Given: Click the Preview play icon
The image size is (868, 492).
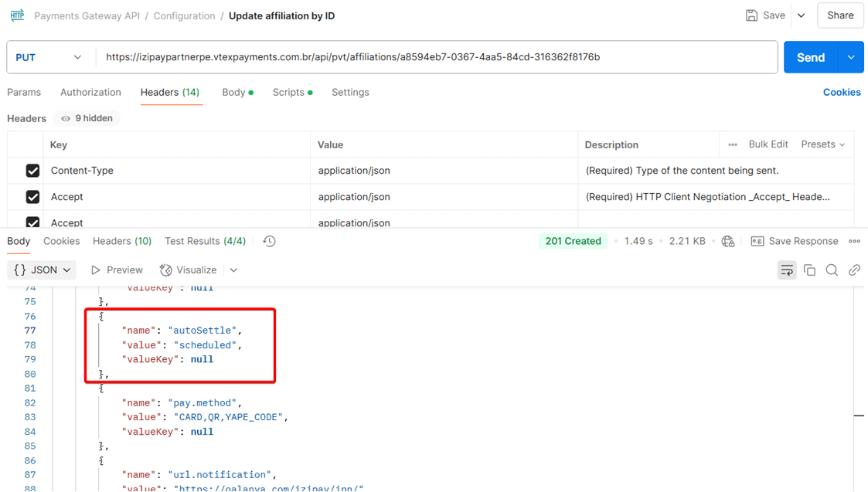Looking at the screenshot, I should [96, 270].
